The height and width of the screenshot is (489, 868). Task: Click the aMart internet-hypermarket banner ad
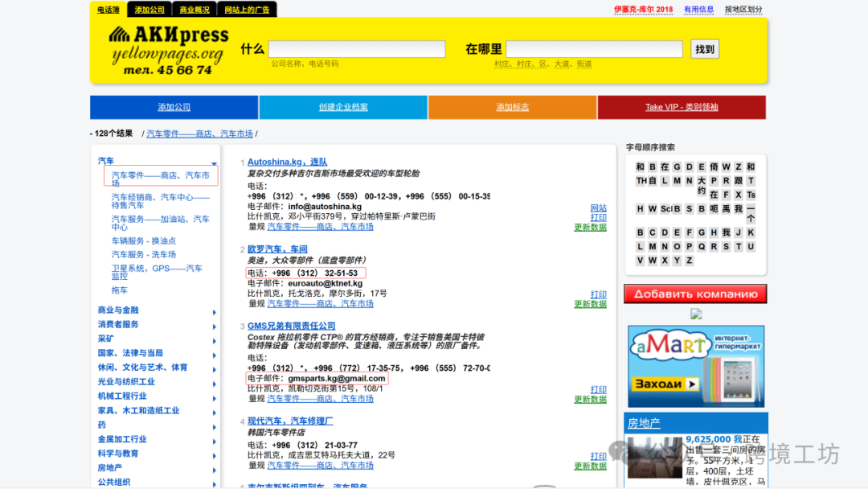tap(695, 366)
